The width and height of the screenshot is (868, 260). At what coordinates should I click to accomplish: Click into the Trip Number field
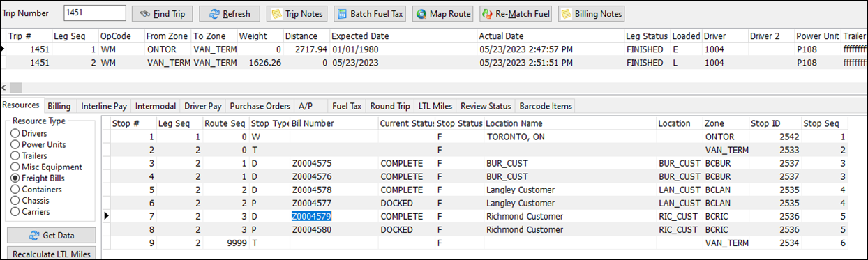pyautogui.click(x=94, y=13)
